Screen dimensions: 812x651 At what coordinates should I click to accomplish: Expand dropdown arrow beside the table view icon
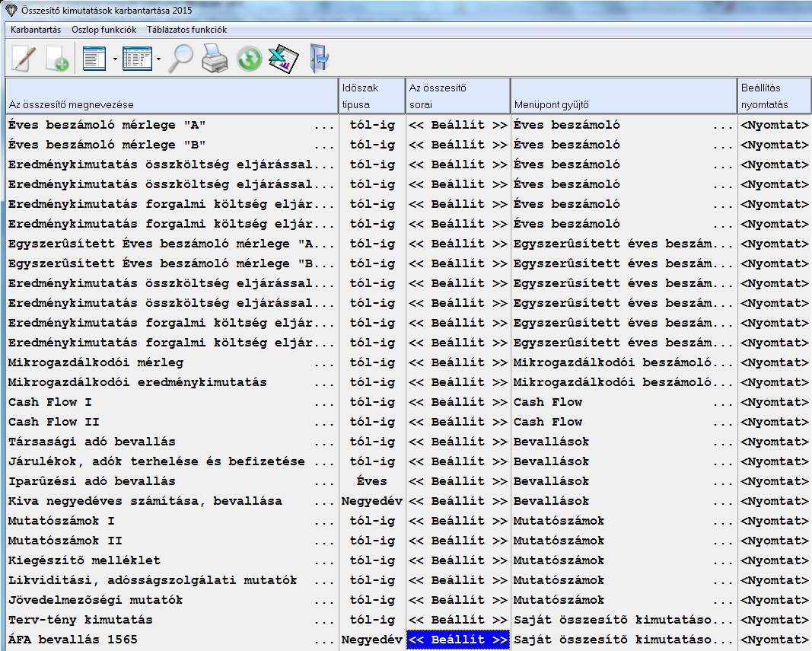[158, 59]
